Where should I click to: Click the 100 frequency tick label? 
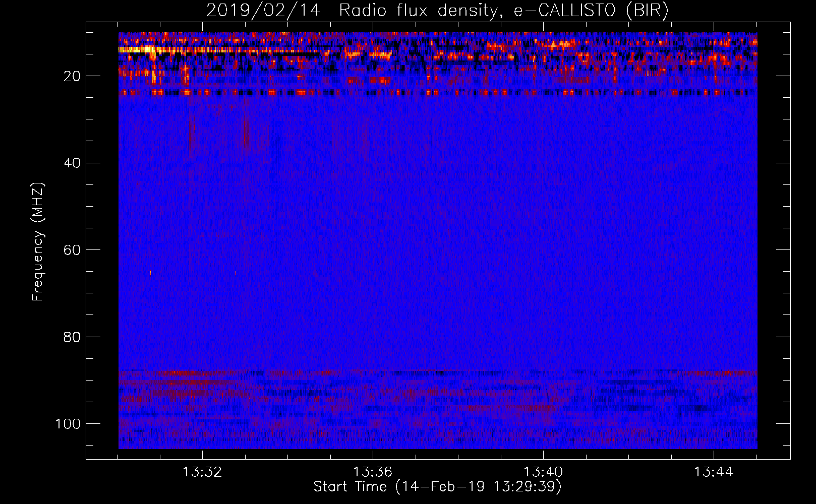[68, 424]
